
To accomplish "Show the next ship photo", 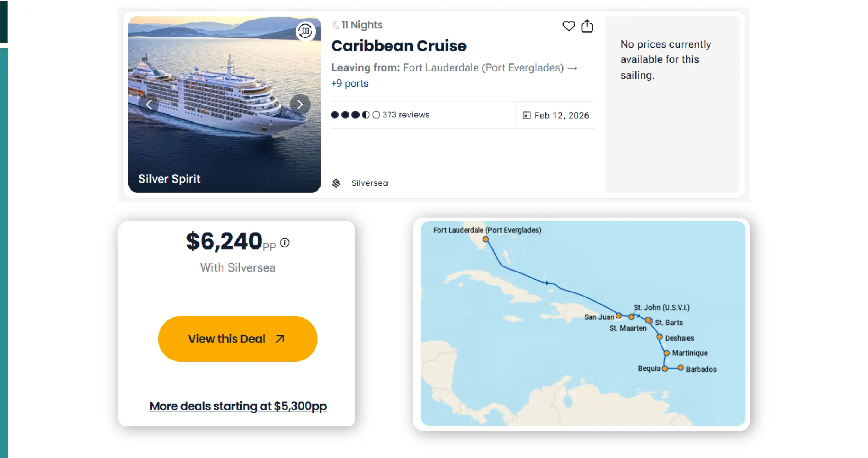I will [x=300, y=104].
